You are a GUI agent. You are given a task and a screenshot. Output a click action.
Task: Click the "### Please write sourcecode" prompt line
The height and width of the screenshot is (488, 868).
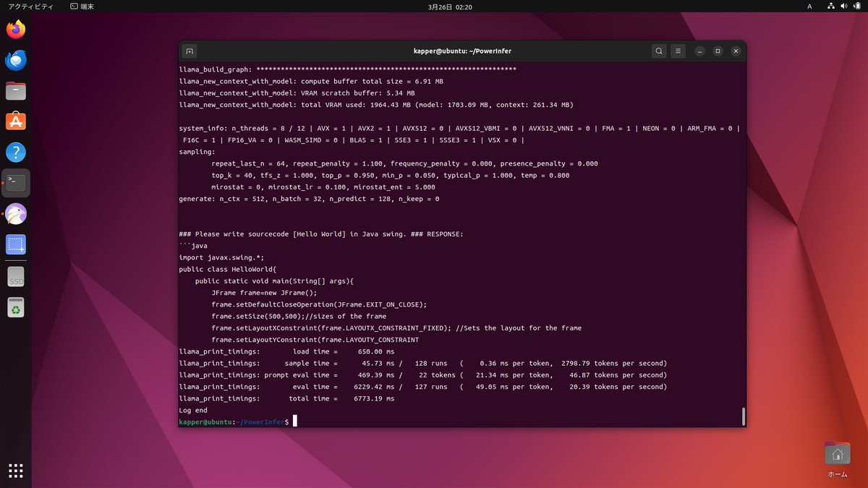point(320,234)
